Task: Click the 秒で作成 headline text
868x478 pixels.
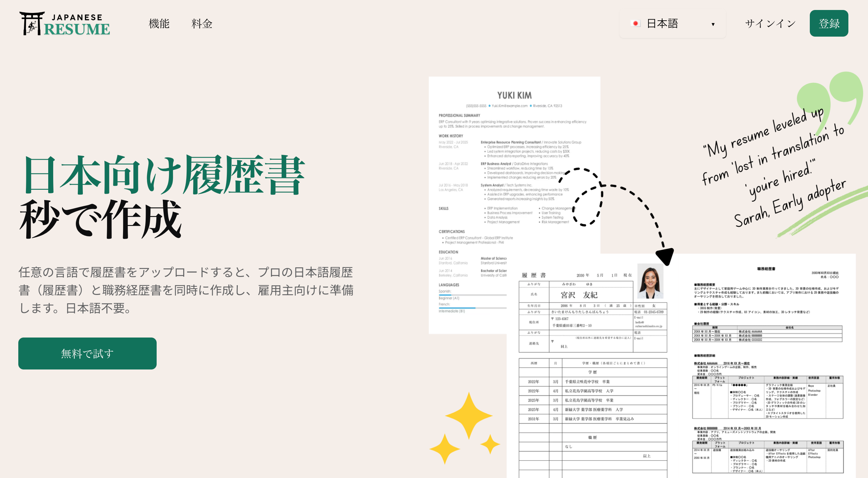Action: 100,219
